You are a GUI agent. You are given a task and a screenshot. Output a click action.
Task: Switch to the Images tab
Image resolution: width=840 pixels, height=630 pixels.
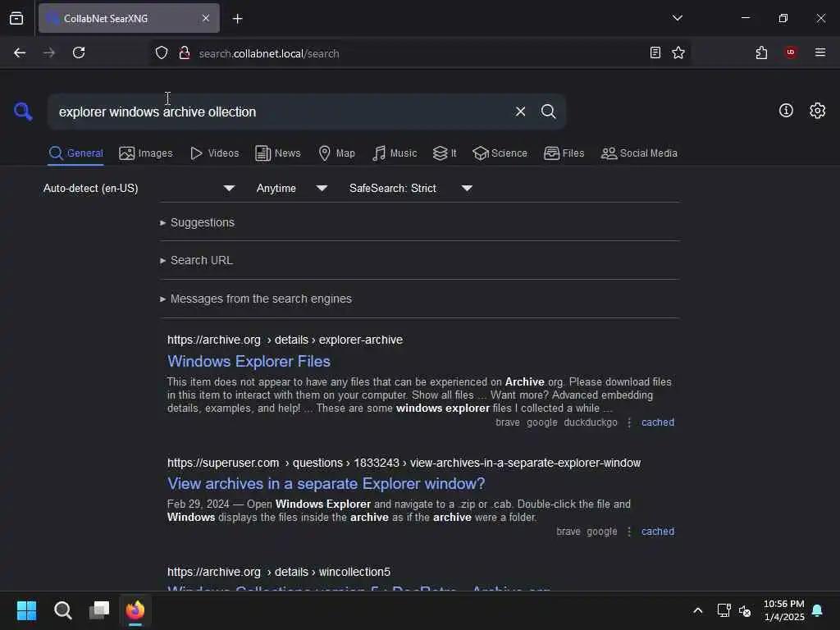point(146,153)
